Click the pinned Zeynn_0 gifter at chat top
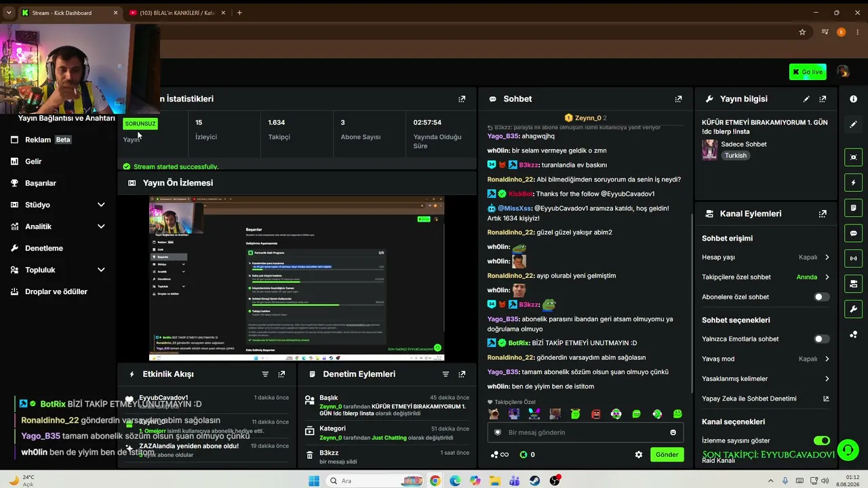This screenshot has height=488, width=868. [x=586, y=118]
